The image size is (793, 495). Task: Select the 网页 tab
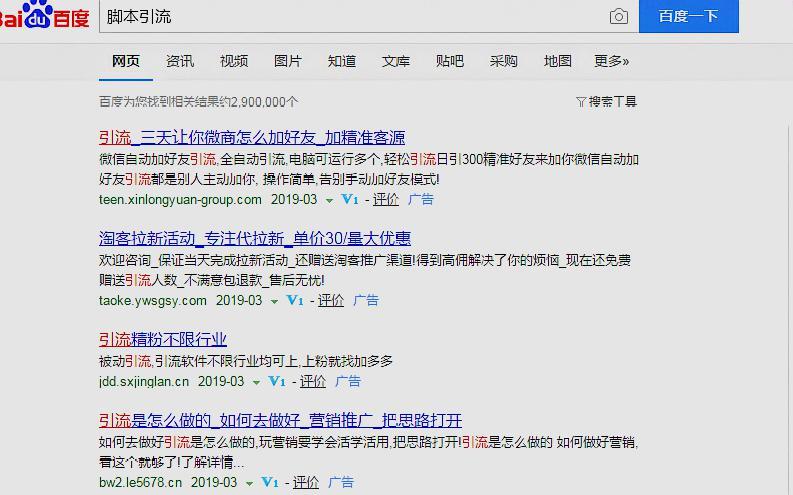point(125,61)
